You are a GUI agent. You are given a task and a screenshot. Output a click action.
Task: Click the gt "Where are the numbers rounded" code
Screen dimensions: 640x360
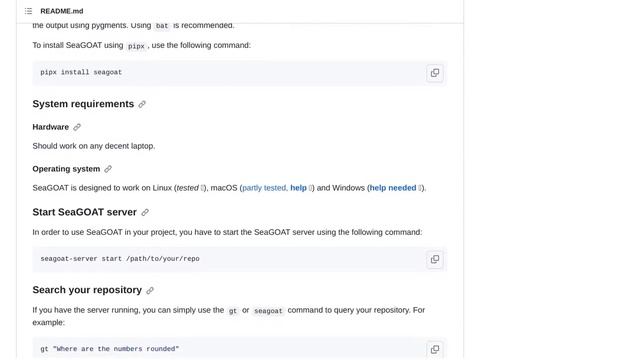110,349
